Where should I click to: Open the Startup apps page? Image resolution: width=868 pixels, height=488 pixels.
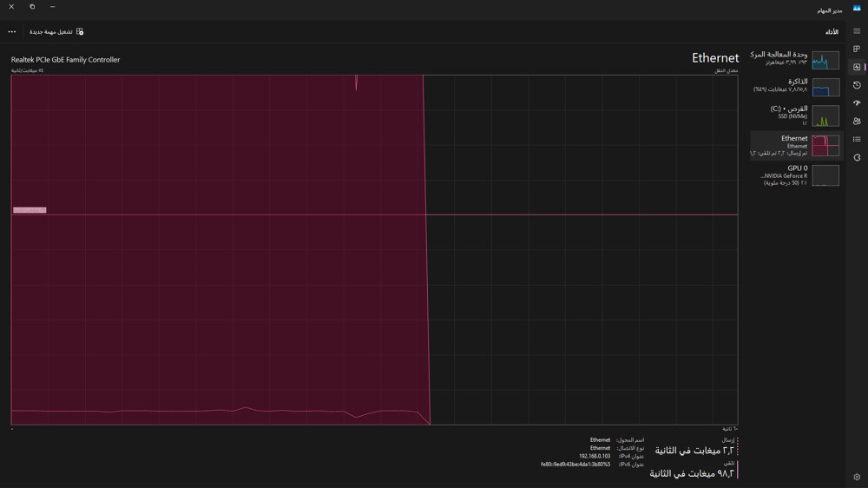click(x=857, y=103)
